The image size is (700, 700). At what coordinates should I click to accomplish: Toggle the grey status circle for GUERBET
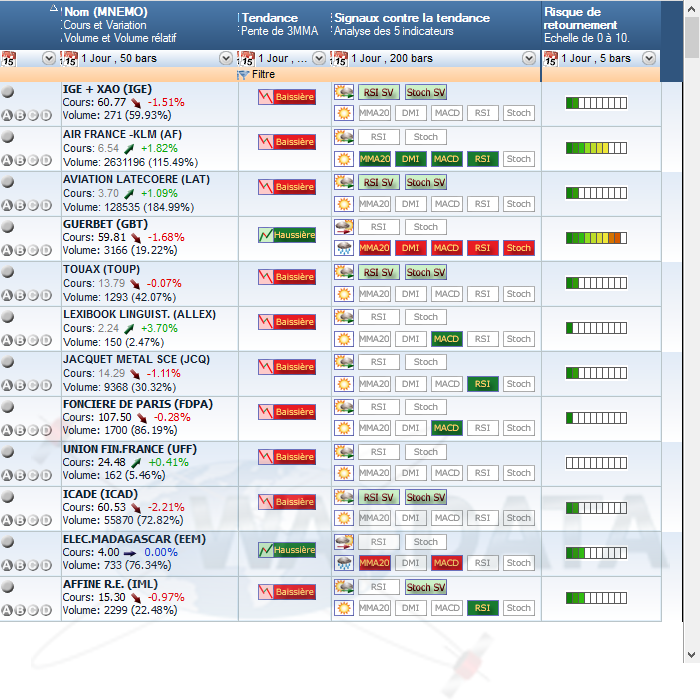(x=8, y=226)
